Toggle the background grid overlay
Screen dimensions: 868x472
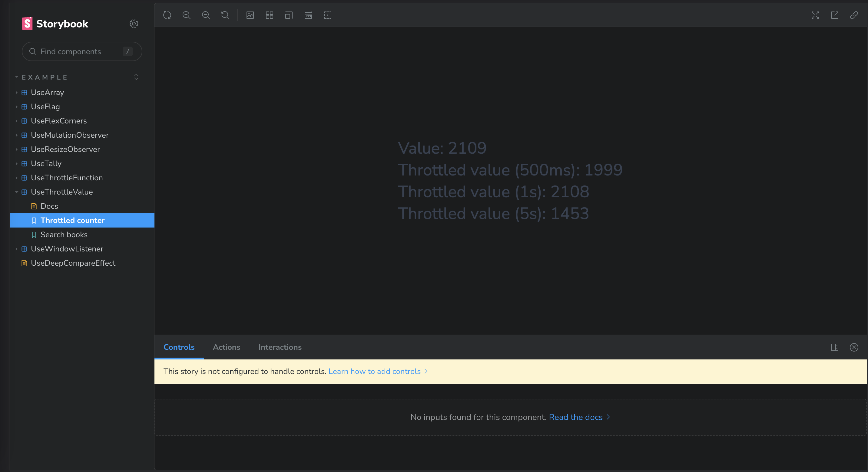[269, 15]
